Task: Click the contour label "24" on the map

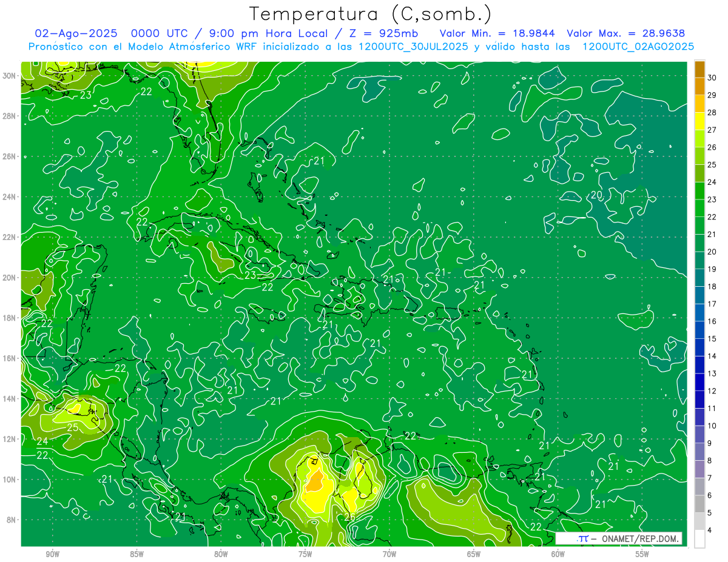Action: coord(42,441)
